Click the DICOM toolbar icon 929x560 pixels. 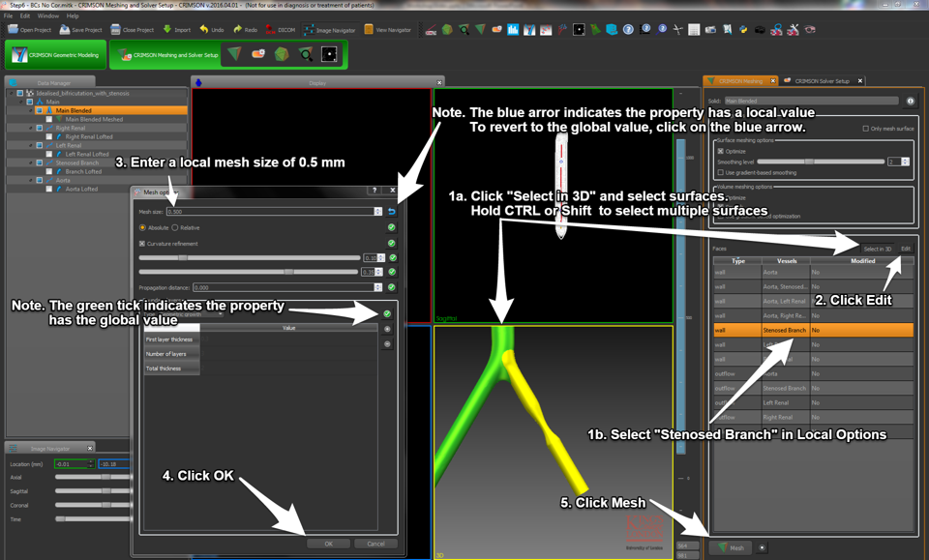tap(281, 30)
